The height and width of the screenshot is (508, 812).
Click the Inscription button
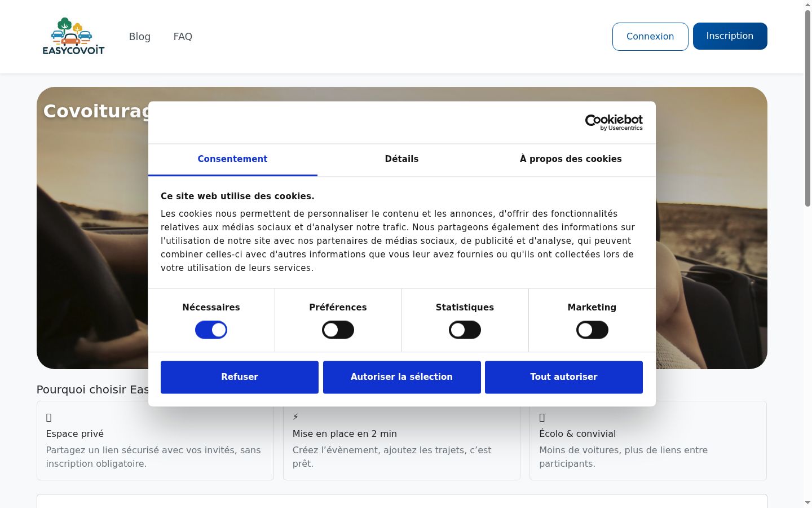[x=730, y=36]
